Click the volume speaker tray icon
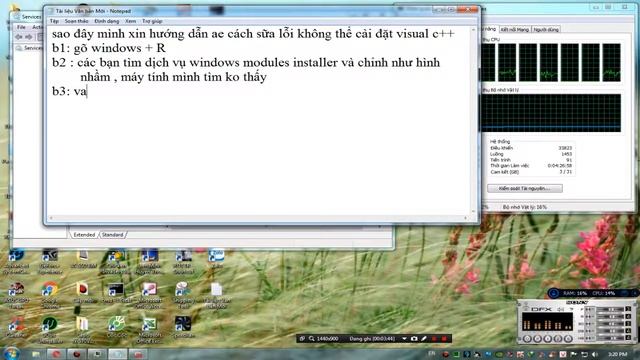The width and height of the screenshot is (640, 360). (x=595, y=354)
